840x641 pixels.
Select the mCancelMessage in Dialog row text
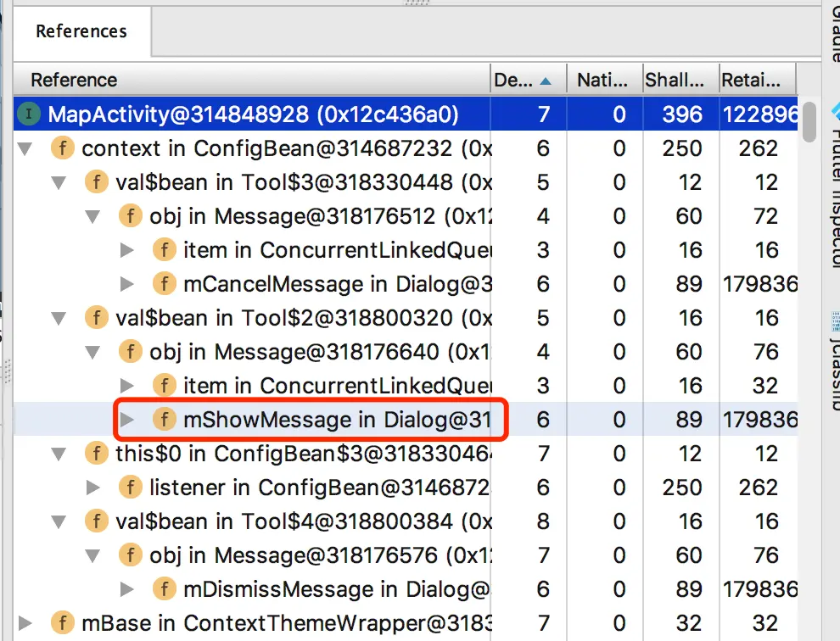(338, 284)
